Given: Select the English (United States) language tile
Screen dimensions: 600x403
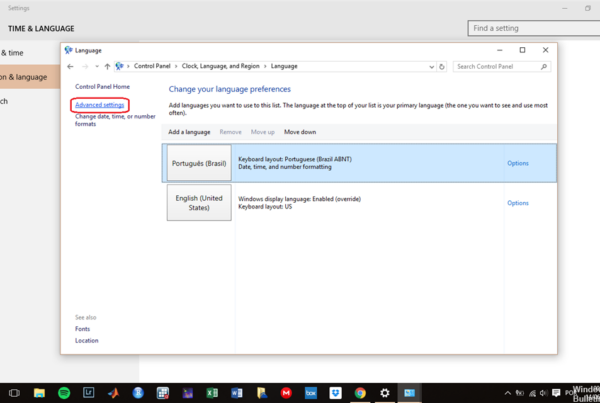Looking at the screenshot, I should click(x=199, y=203).
